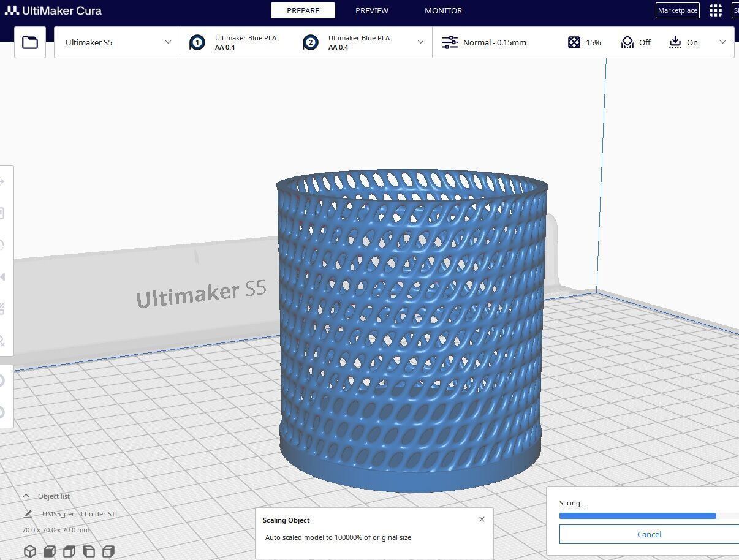
Task: Click the Auto scaled model message text
Action: click(338, 537)
